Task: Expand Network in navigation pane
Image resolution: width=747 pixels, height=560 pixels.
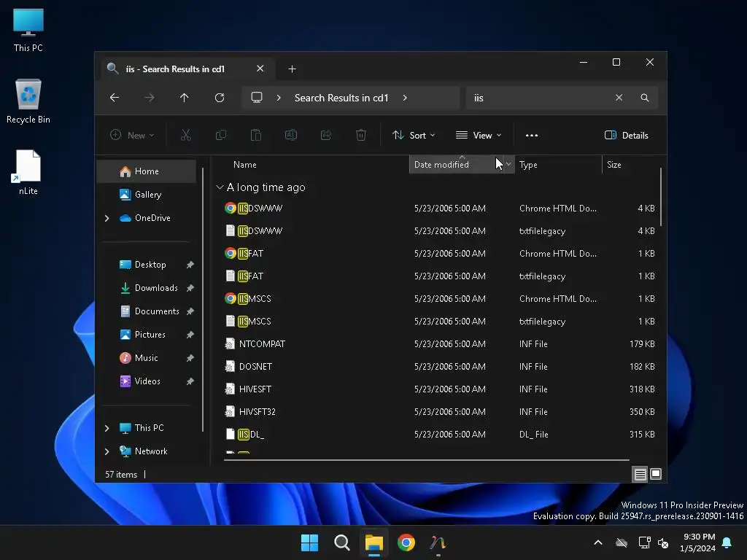Action: pyautogui.click(x=107, y=451)
